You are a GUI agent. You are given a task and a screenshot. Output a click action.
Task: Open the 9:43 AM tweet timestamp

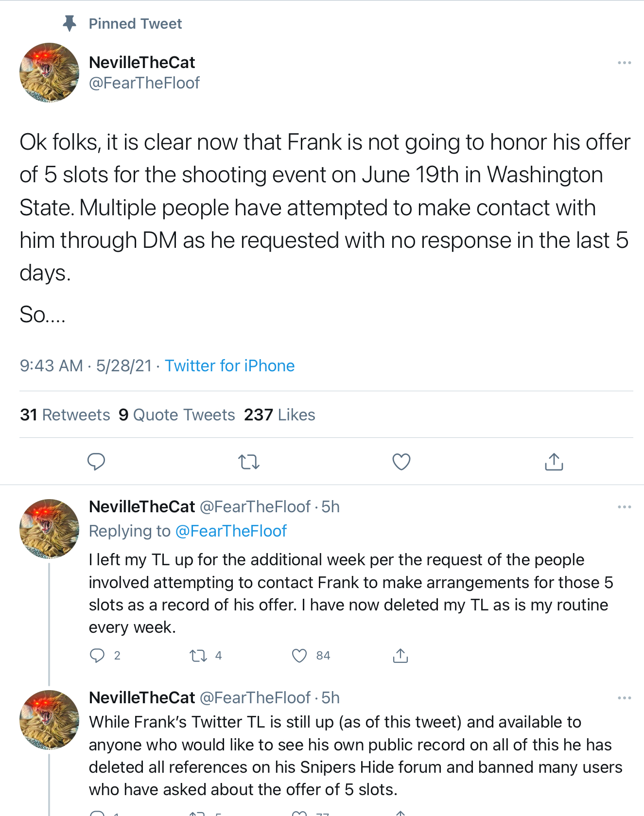51,365
